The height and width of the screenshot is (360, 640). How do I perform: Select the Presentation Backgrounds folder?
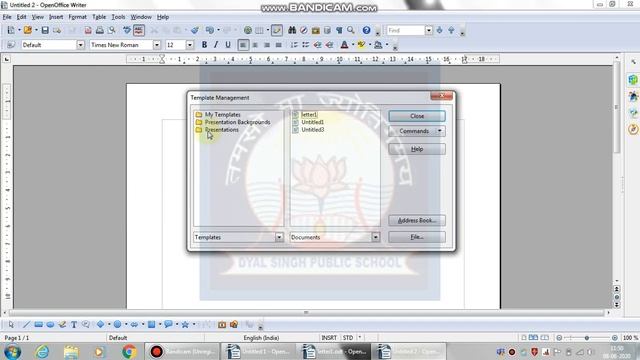click(x=237, y=122)
